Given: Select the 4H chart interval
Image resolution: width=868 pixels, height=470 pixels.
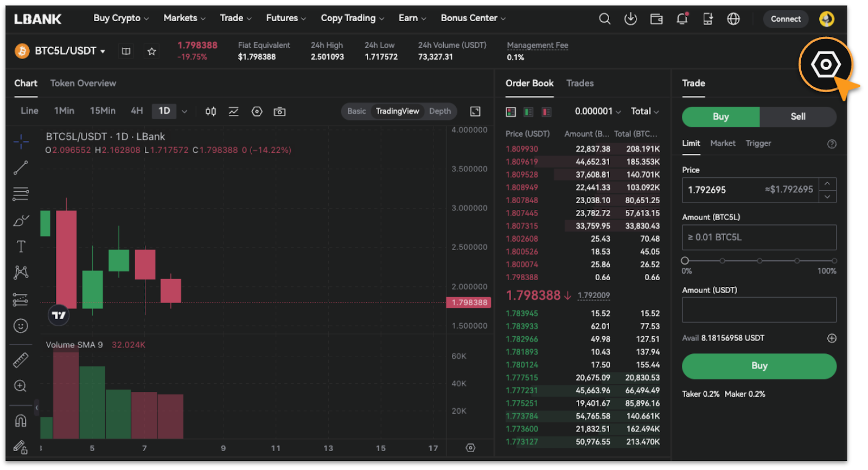Looking at the screenshot, I should coord(137,111).
